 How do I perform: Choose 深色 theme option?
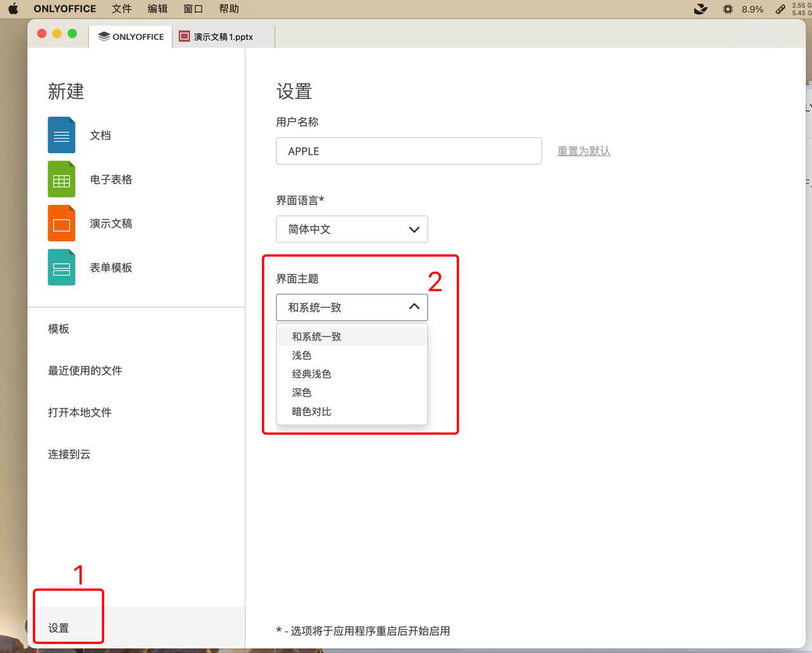tap(352, 393)
